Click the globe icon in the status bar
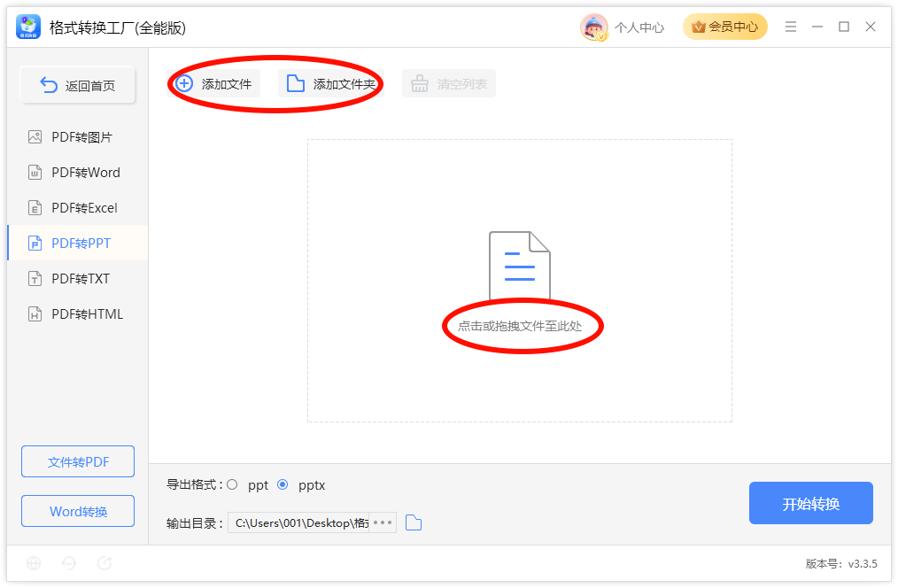898x588 pixels. (34, 563)
